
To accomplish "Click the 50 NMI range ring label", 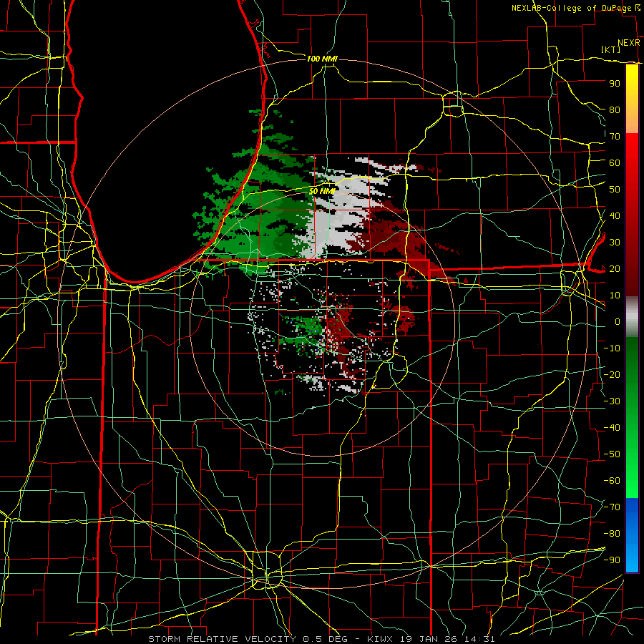I will click(x=322, y=191).
